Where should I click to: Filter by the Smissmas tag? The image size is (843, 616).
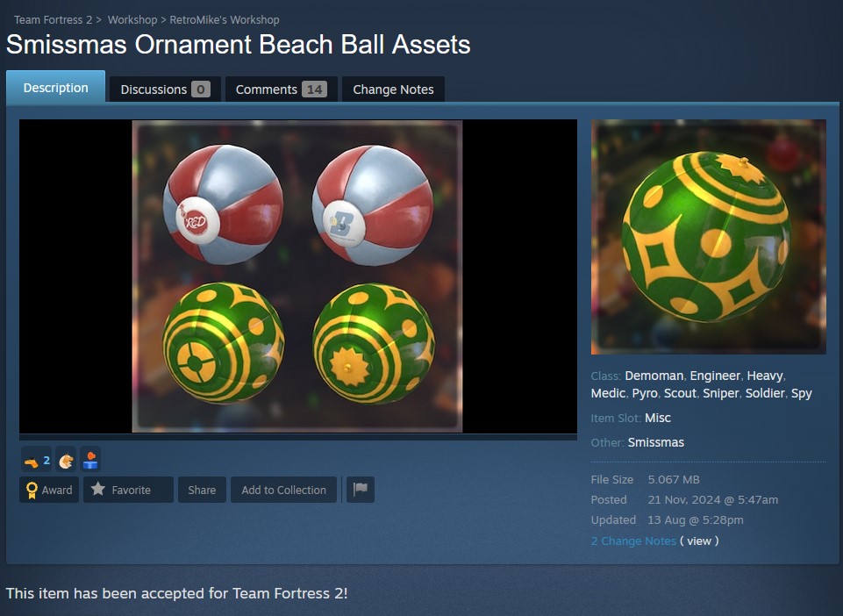coord(656,442)
